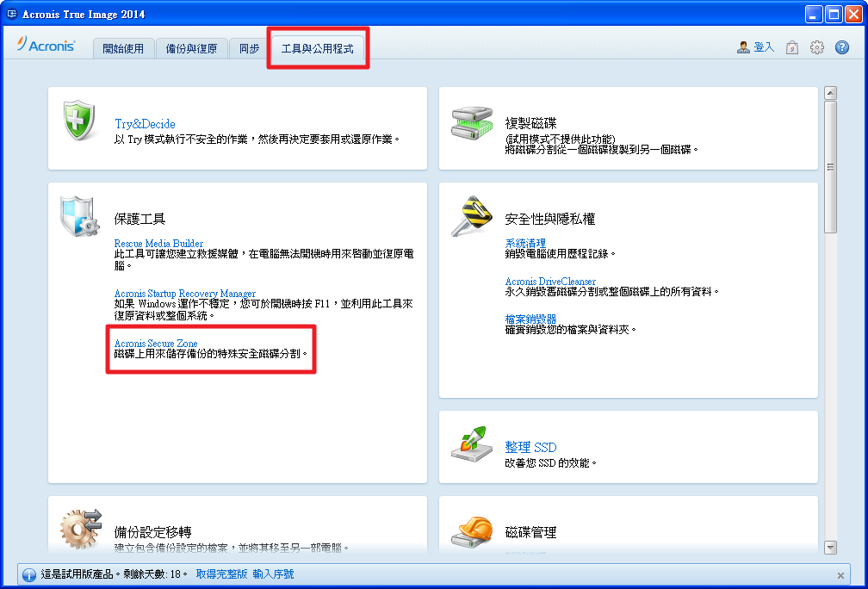Viewport: 868px width, 589px height.
Task: Open Rescue Media Builder link
Action: [158, 245]
